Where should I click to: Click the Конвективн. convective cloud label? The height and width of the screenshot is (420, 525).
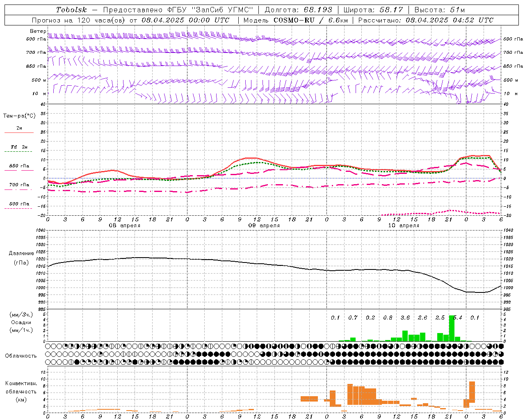[x=21, y=383]
